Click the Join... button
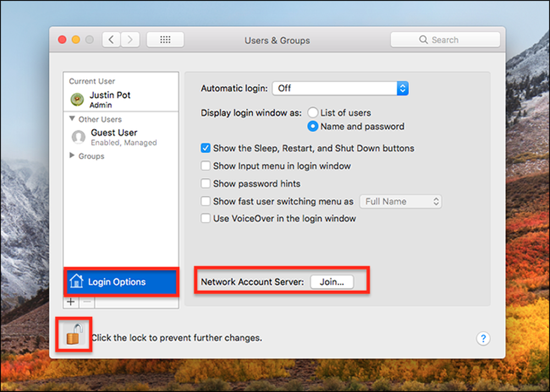 (x=332, y=282)
